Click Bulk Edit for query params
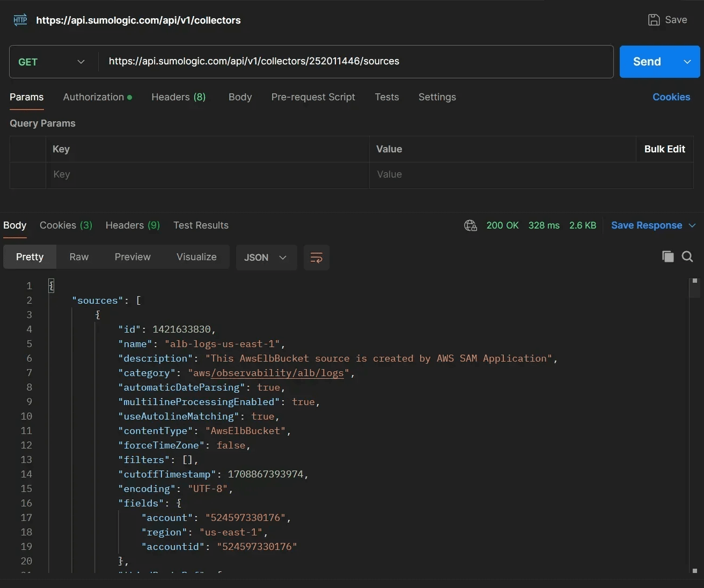 (664, 149)
